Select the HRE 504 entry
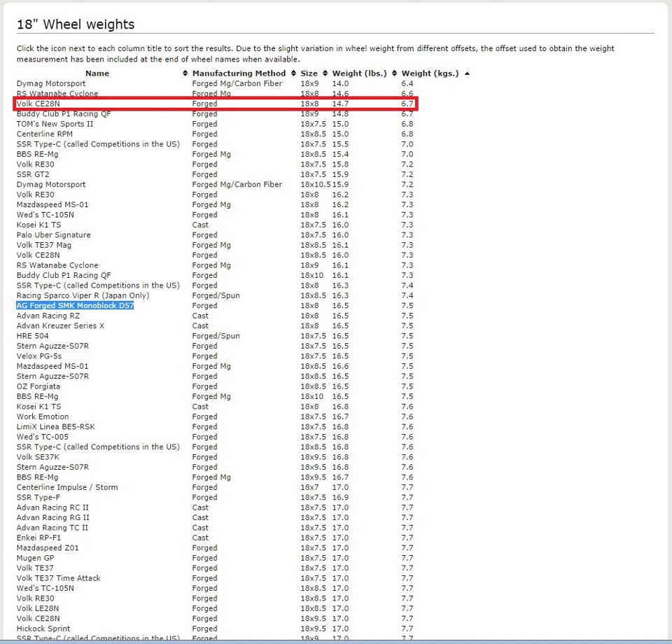 [x=33, y=336]
